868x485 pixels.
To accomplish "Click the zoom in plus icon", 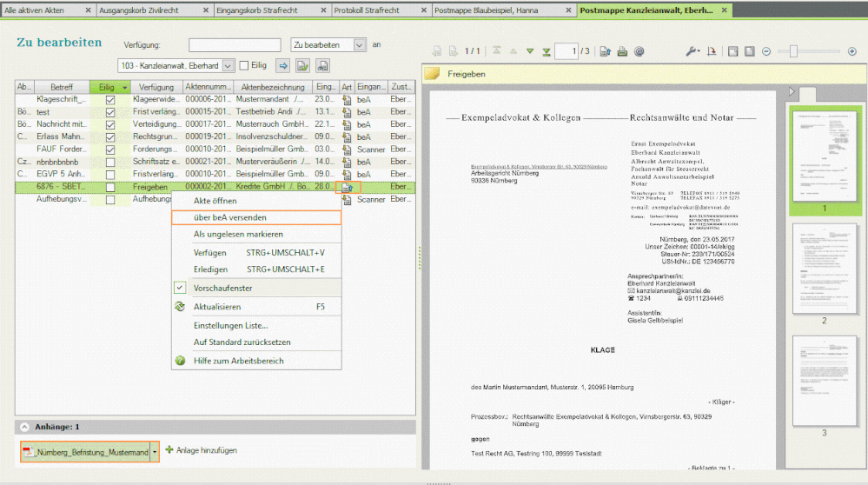I will click(852, 52).
